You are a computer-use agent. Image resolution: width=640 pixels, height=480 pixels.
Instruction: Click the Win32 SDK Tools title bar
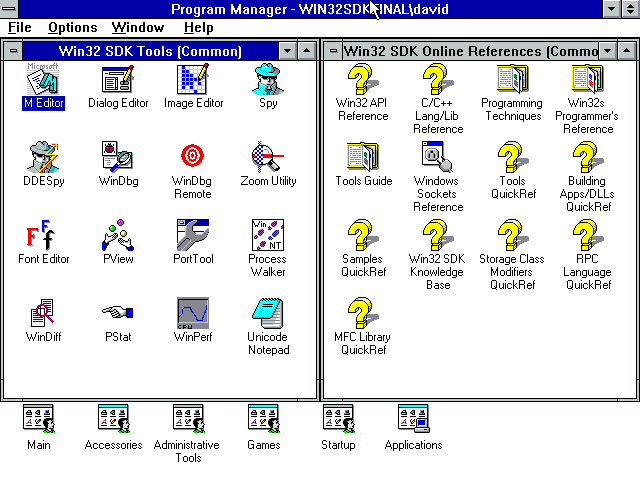click(150, 51)
